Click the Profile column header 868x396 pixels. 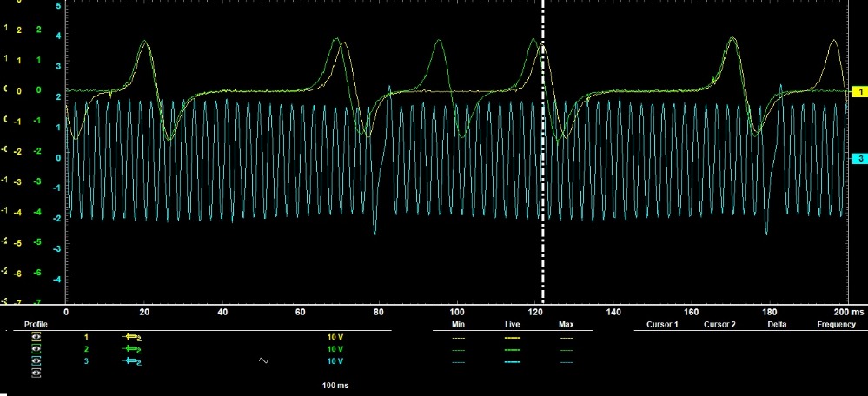[36, 324]
